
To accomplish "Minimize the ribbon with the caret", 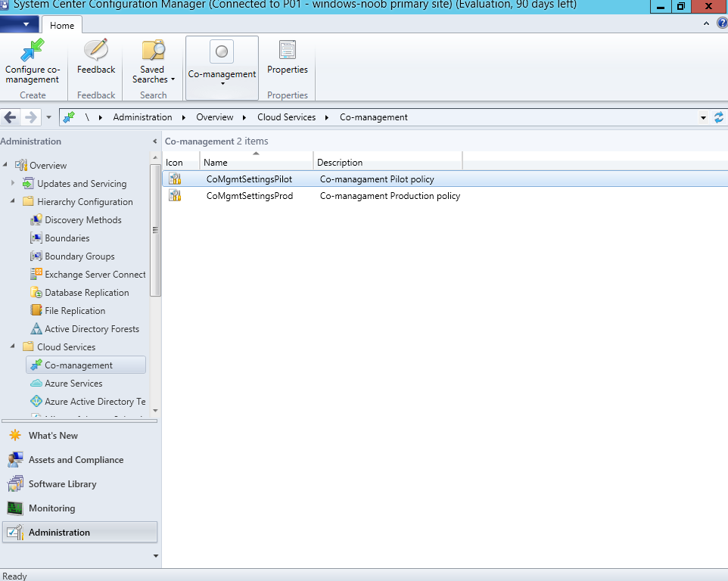I will 706,23.
